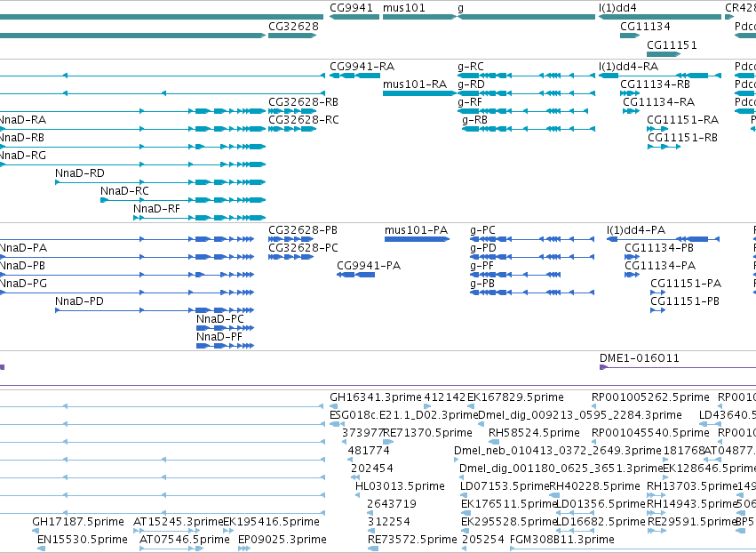Select EST RE29591.5prime
Viewport: 756px width, 553px height.
click(657, 531)
